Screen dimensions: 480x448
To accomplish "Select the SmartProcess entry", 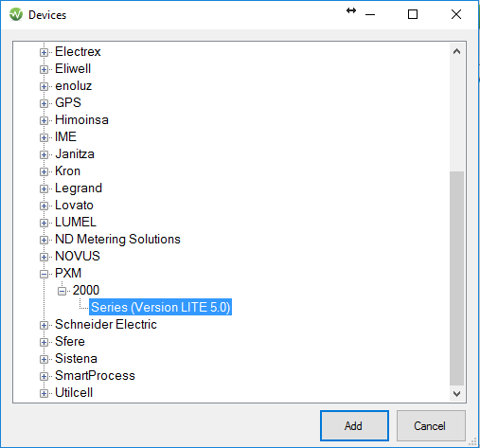I will tap(95, 376).
